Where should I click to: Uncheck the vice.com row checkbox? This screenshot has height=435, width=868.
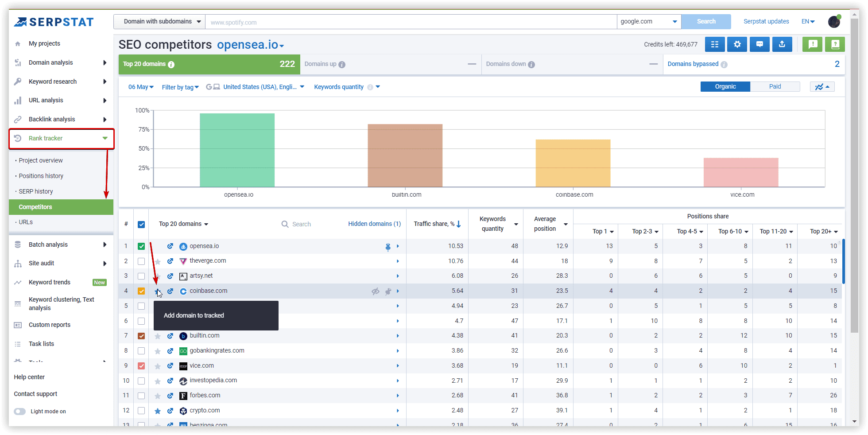click(141, 366)
